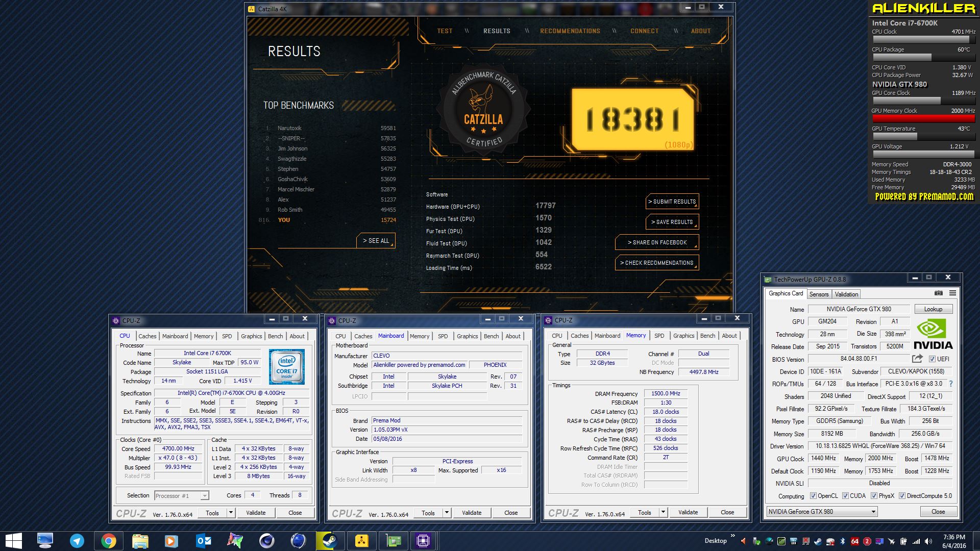Open the media player taskbar icon
The height and width of the screenshot is (551, 980).
pos(170,541)
